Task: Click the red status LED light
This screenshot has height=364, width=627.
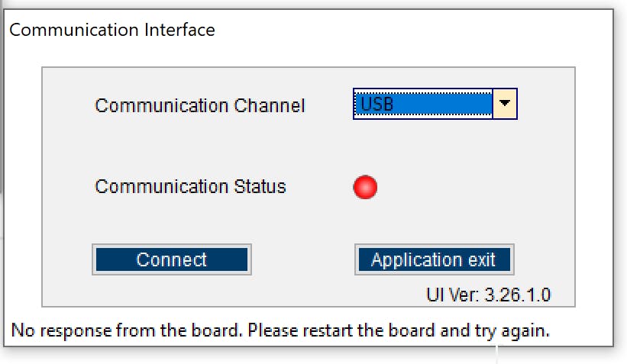Action: (365, 187)
